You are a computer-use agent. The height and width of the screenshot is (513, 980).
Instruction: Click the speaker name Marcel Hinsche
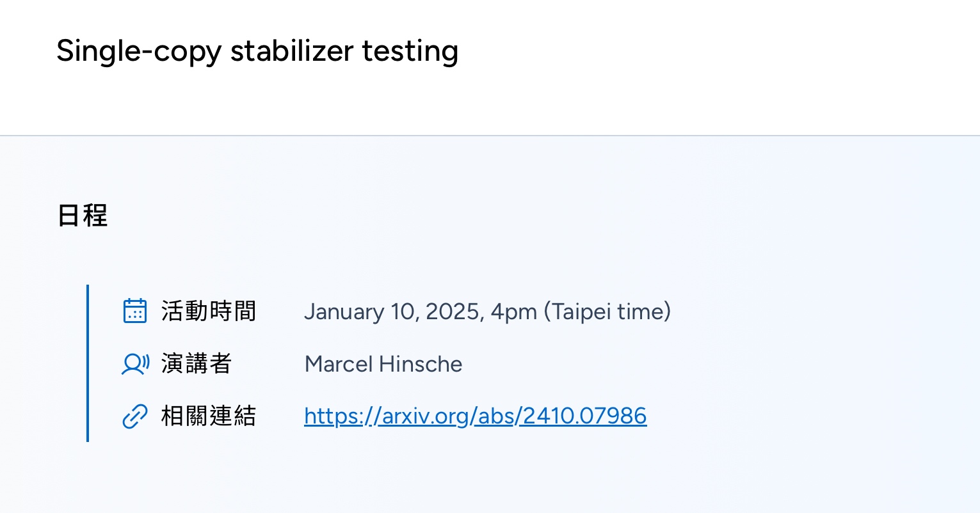click(383, 364)
